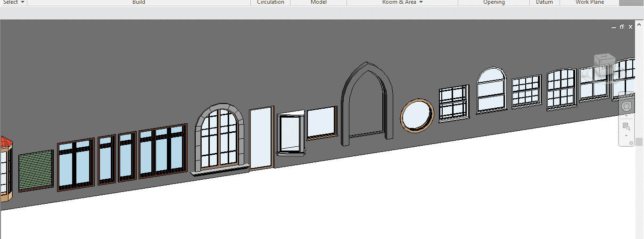The width and height of the screenshot is (644, 239).
Task: Click the Datum panel label
Action: coord(544,2)
